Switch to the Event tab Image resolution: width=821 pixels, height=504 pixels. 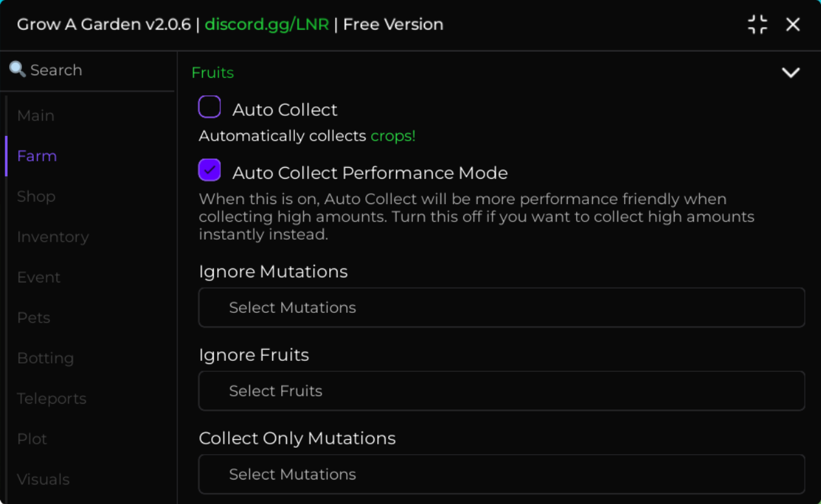pyautogui.click(x=39, y=277)
